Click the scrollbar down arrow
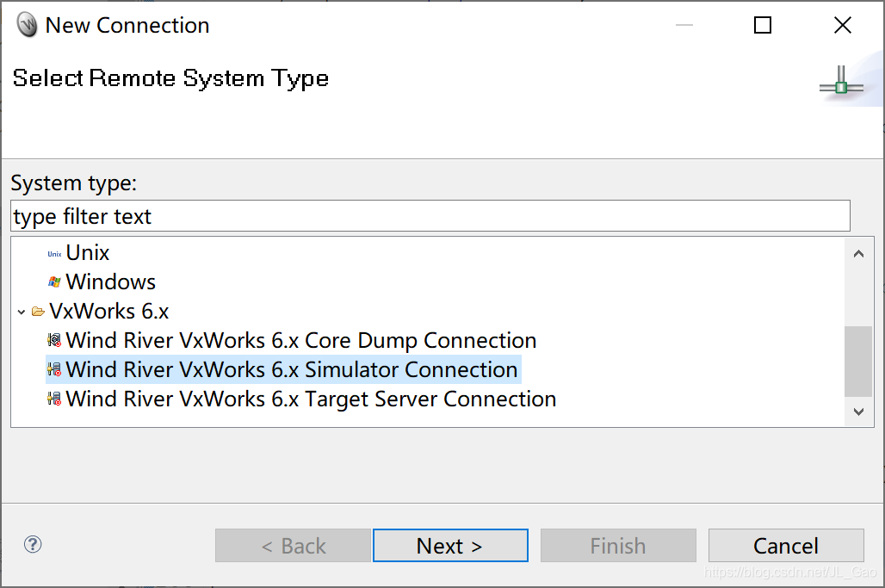Viewport: 885px width, 588px height. coord(858,412)
